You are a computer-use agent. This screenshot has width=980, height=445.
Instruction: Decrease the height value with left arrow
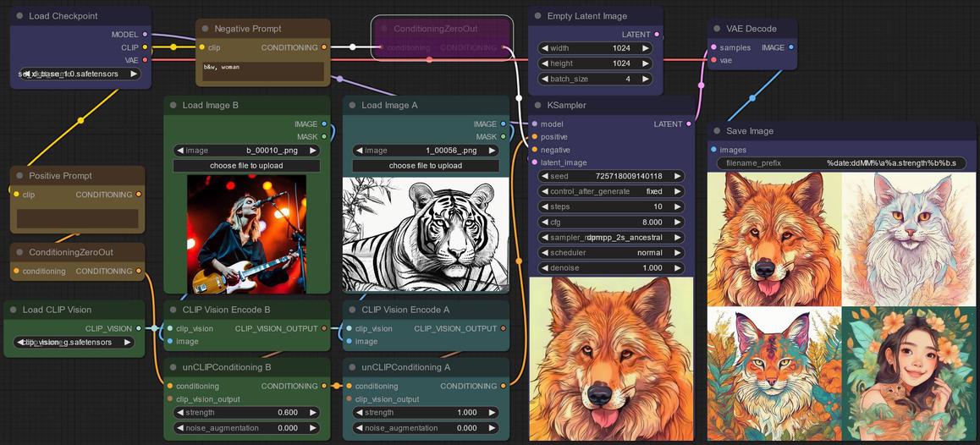coord(545,63)
